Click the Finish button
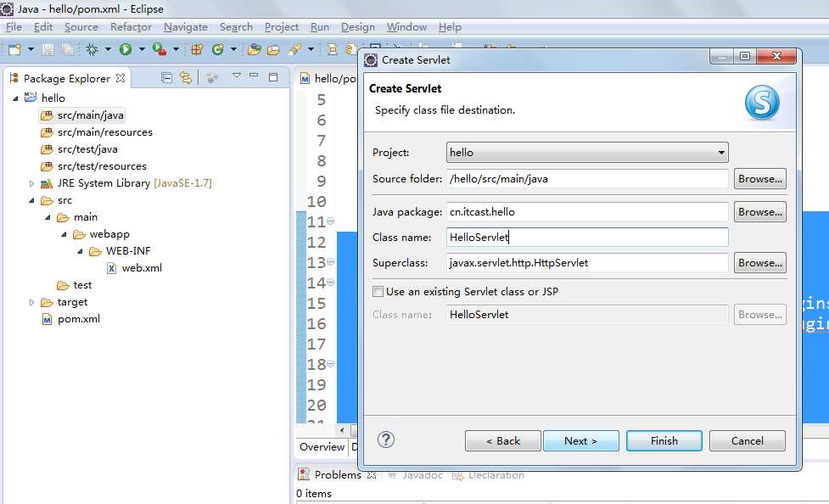 [664, 440]
